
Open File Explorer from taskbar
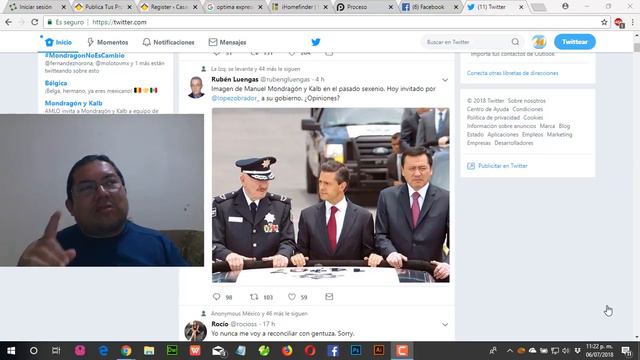pos(149,351)
